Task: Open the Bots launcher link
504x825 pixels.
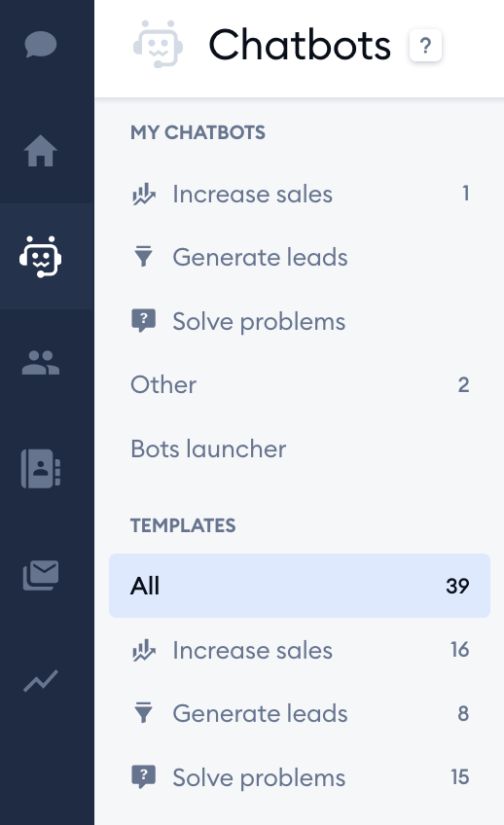Action: (x=300, y=448)
